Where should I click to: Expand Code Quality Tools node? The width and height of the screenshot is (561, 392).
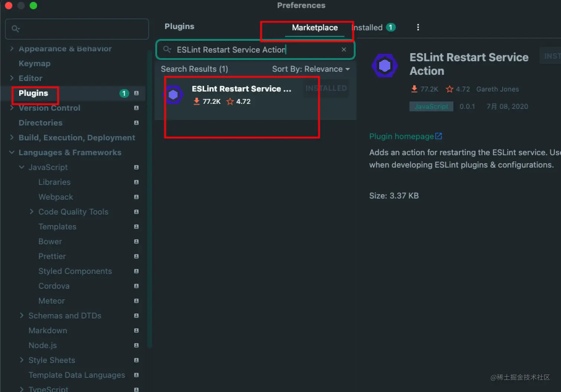pos(32,212)
